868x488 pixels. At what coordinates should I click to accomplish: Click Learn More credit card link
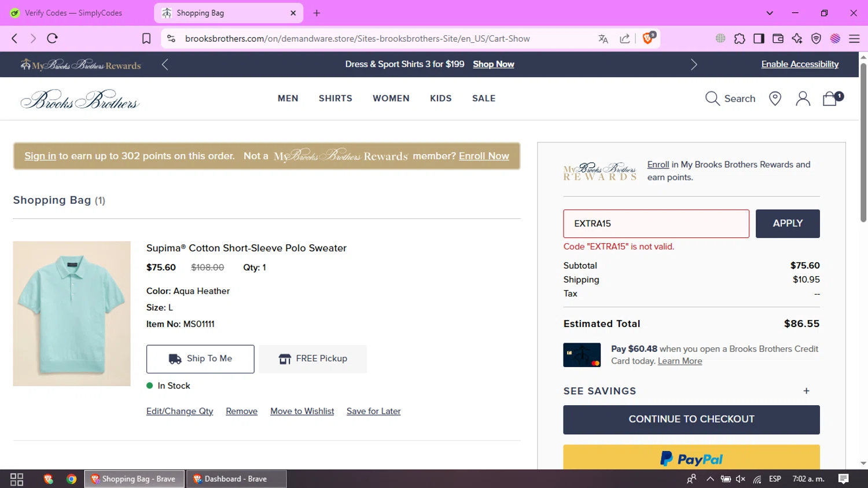[680, 361]
